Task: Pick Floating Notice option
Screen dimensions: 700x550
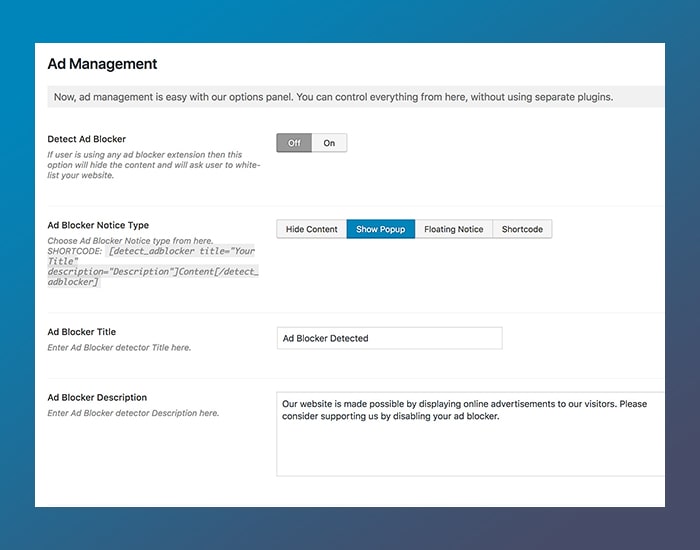Action: (454, 229)
